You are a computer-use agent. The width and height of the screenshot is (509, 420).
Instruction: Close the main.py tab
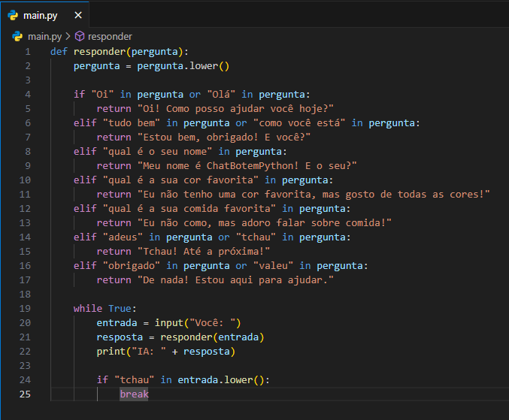point(78,15)
